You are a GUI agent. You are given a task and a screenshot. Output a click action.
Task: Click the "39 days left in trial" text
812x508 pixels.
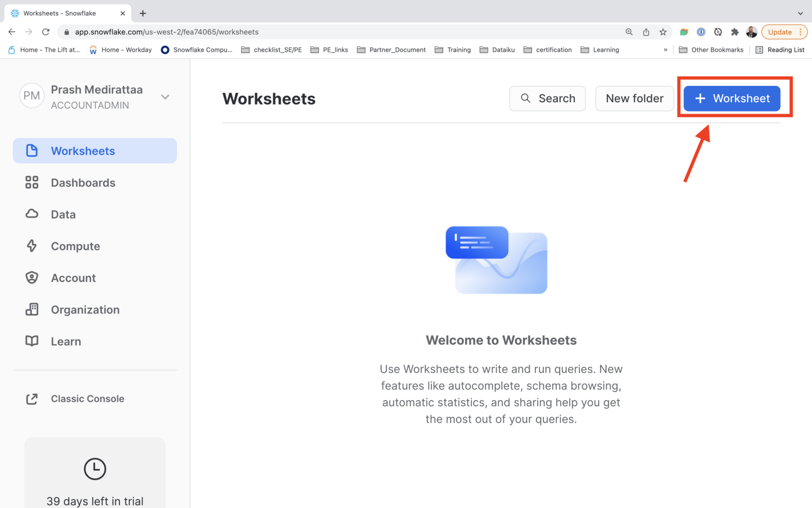[95, 501]
